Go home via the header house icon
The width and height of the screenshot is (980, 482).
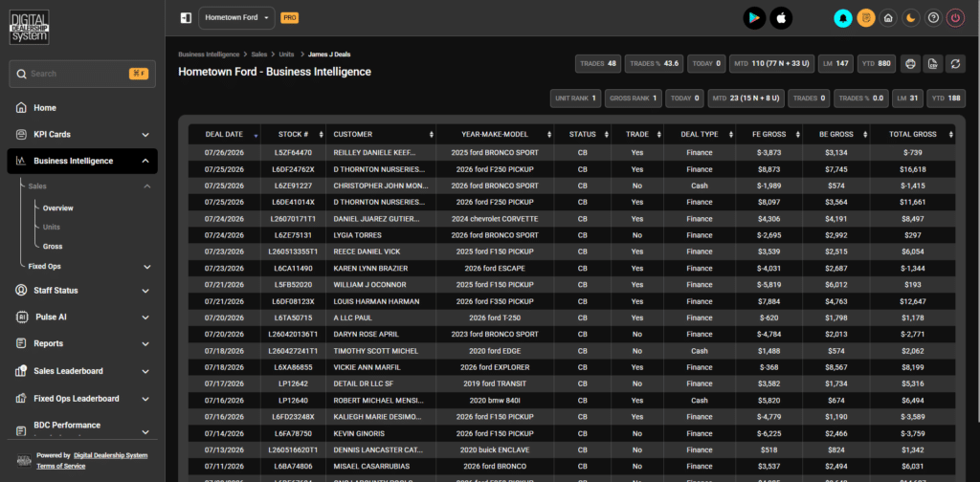(887, 18)
